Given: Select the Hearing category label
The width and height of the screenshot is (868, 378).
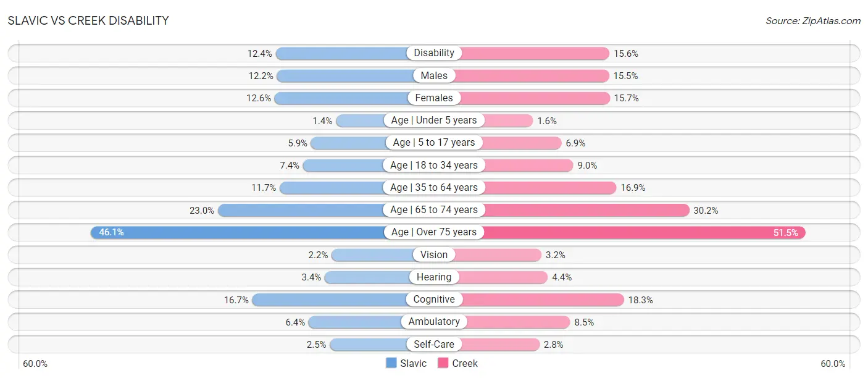Looking at the screenshot, I should pos(434,277).
